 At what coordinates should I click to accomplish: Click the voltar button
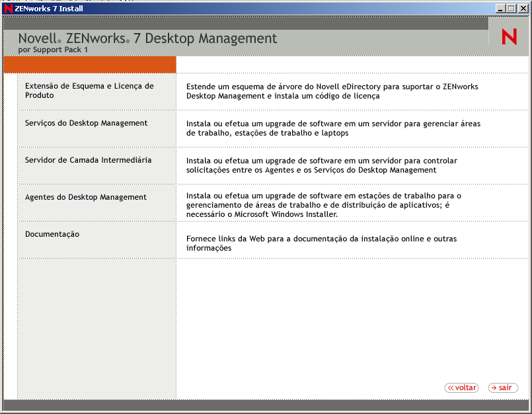[x=461, y=388]
